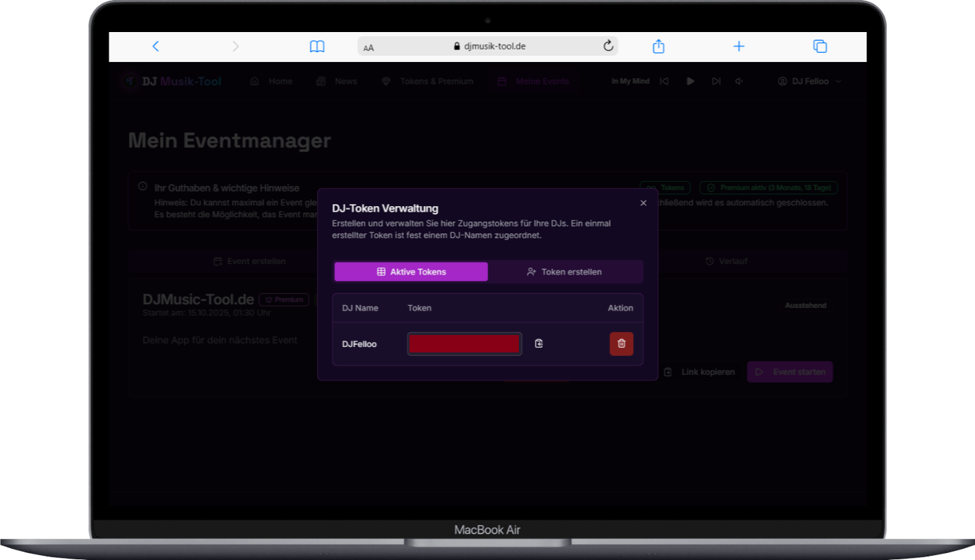The height and width of the screenshot is (560, 975).
Task: Select the hidden token field for DJFelloo
Action: tap(464, 343)
